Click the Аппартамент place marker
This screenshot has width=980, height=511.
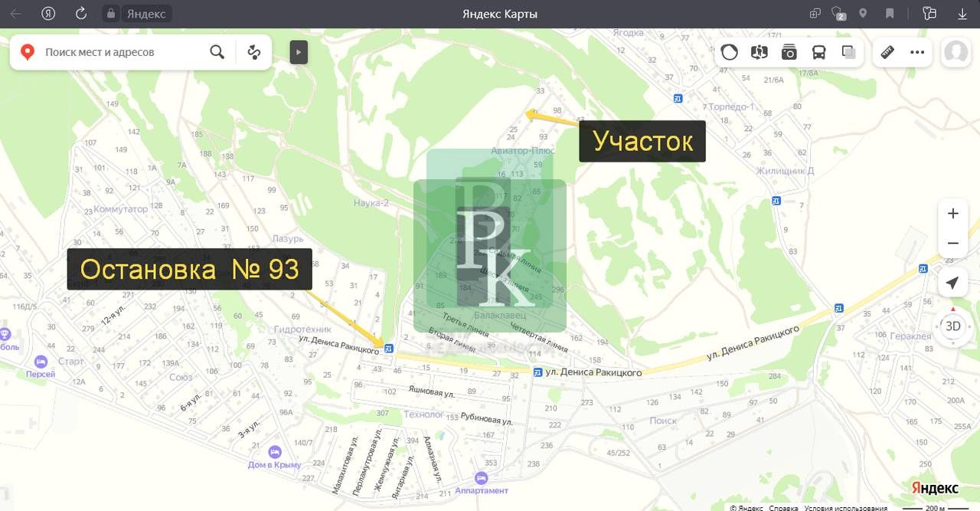point(481,477)
